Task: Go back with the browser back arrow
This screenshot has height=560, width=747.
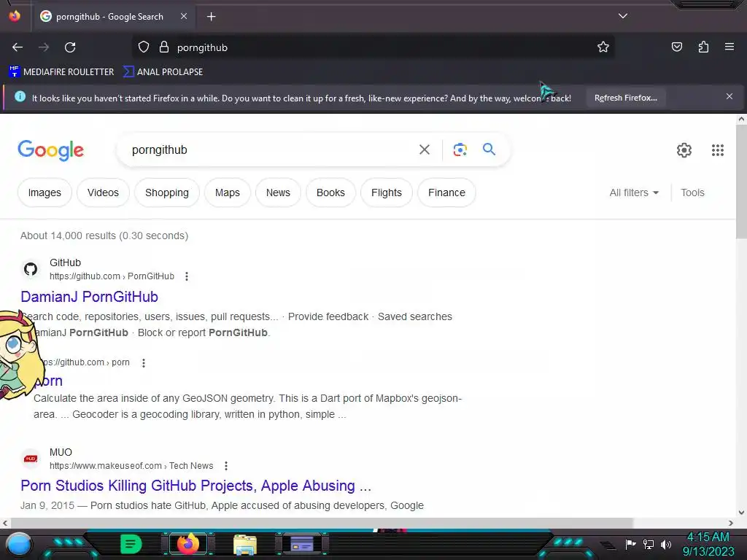Action: coord(18,47)
